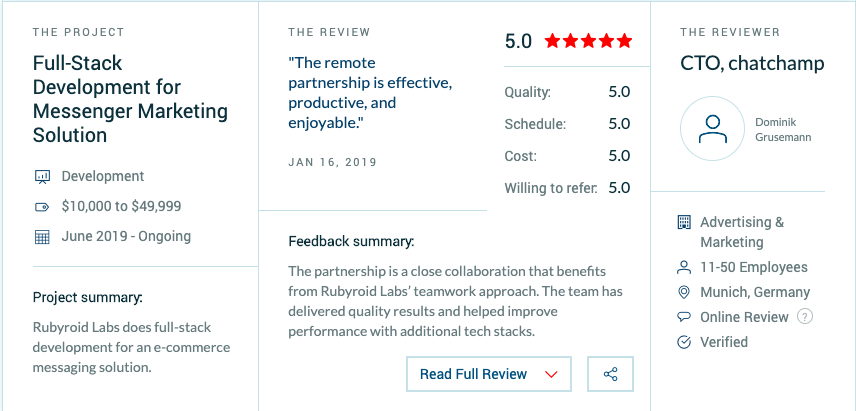Open the Full-Stack Development project title
The image size is (856, 411).
[x=130, y=98]
